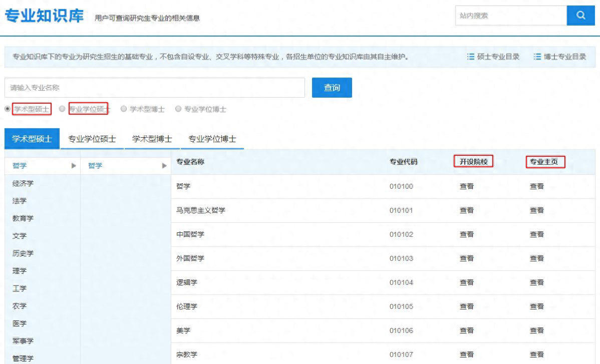Click the 专业知识库 title logo
Image resolution: width=600 pixels, height=364 pixels.
(44, 16)
